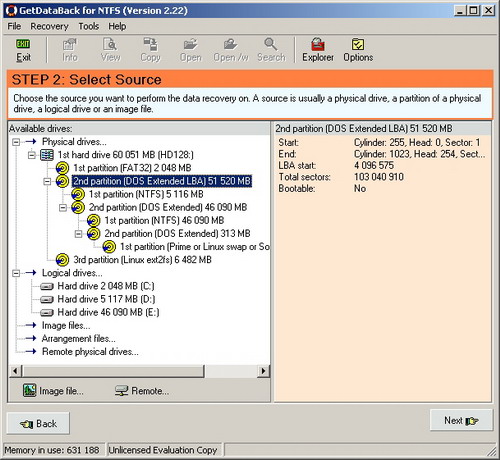The height and width of the screenshot is (460, 500).
Task: Go Back to the previous step
Action: 38,423
